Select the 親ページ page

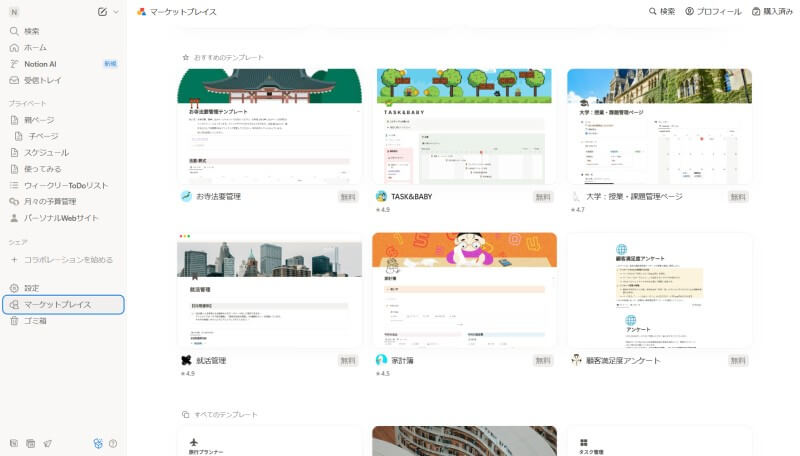39,120
